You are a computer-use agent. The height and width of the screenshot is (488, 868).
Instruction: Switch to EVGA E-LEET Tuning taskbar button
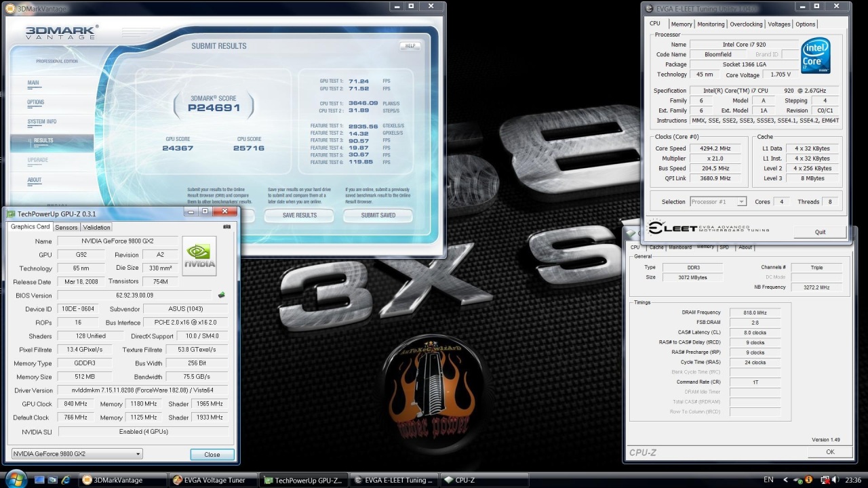point(393,481)
